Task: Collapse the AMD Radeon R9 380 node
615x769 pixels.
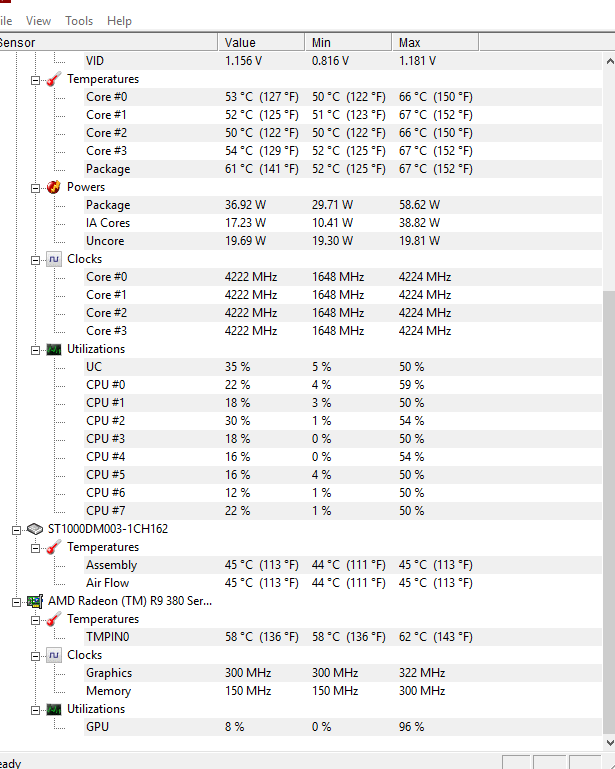Action: [x=17, y=601]
